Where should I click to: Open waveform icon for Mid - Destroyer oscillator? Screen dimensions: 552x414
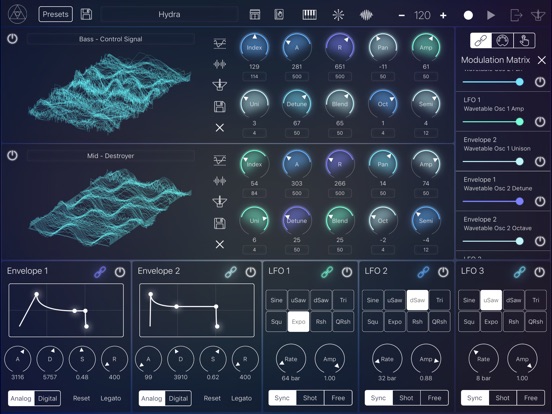click(220, 181)
